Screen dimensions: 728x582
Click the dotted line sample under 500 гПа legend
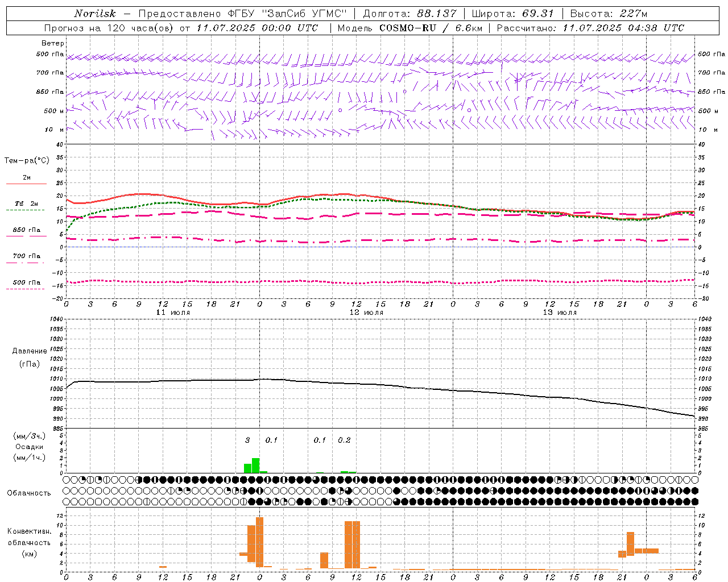tap(26, 289)
